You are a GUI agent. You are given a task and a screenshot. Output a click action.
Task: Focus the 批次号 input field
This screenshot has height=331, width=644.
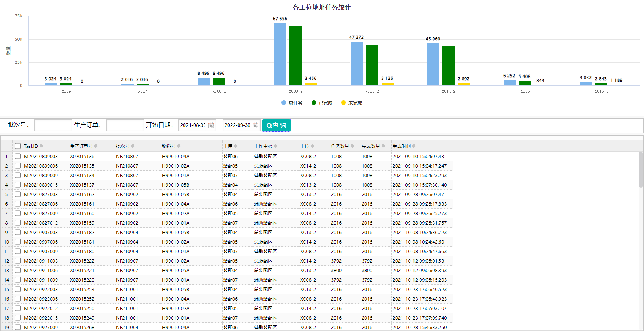(53, 125)
